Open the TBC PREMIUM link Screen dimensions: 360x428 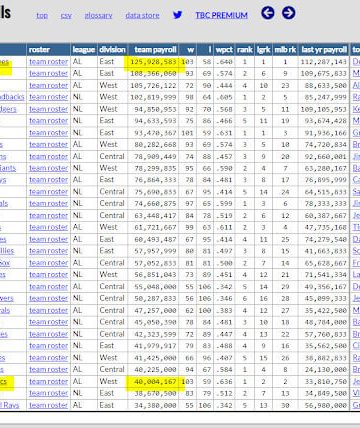(x=221, y=15)
